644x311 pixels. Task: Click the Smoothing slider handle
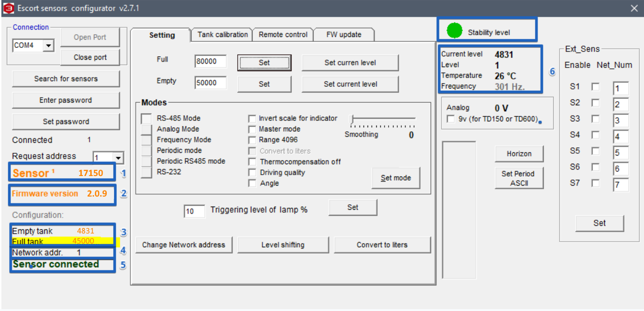coord(352,119)
